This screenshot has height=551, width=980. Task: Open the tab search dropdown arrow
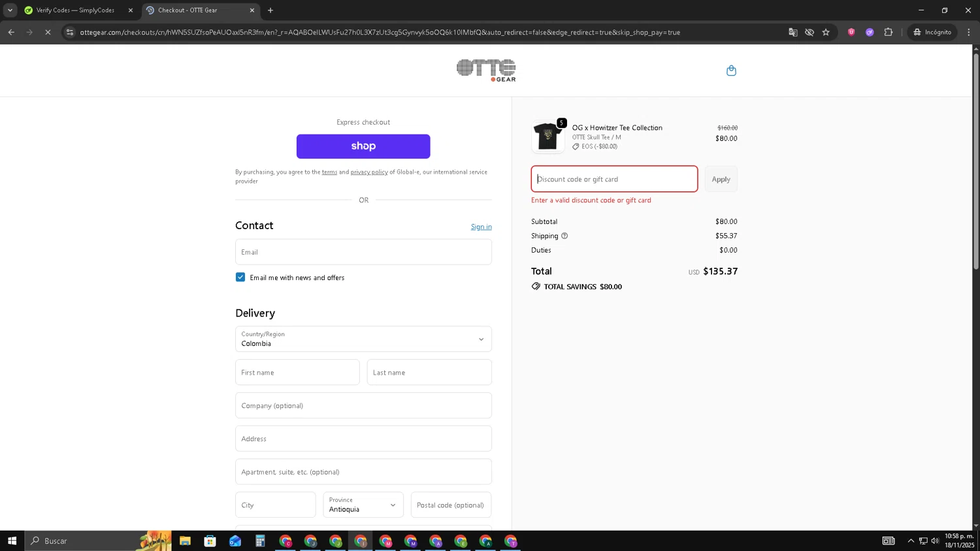[x=10, y=10]
